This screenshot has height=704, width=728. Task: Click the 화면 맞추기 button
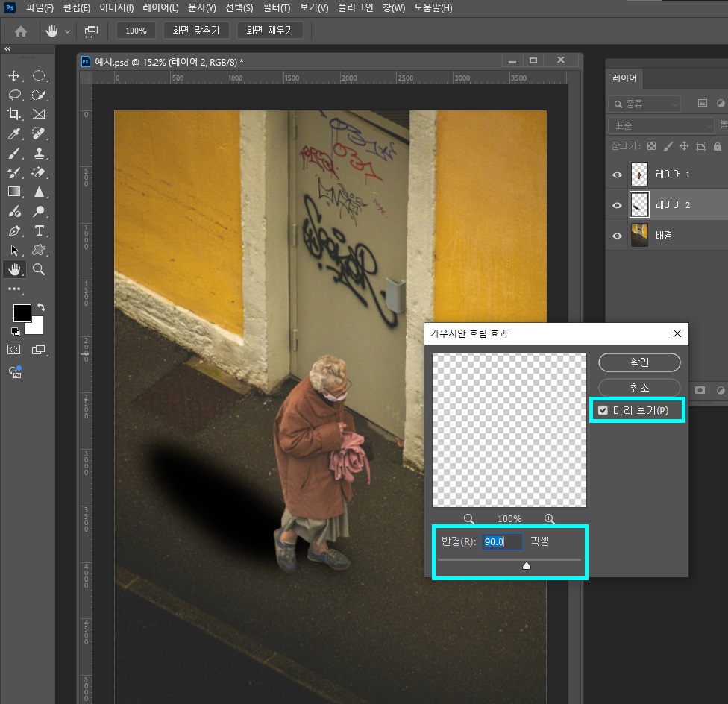point(195,31)
